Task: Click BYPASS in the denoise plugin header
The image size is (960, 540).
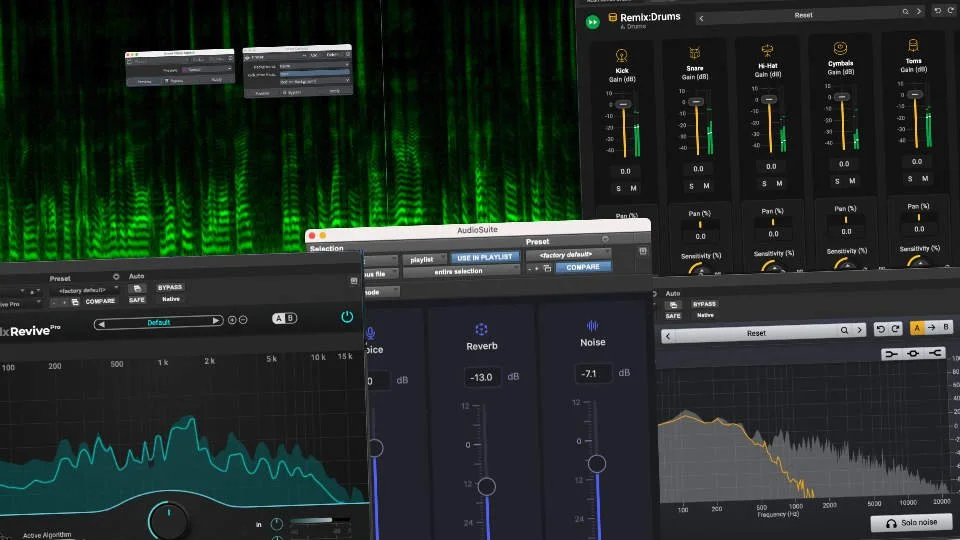Action: [704, 304]
